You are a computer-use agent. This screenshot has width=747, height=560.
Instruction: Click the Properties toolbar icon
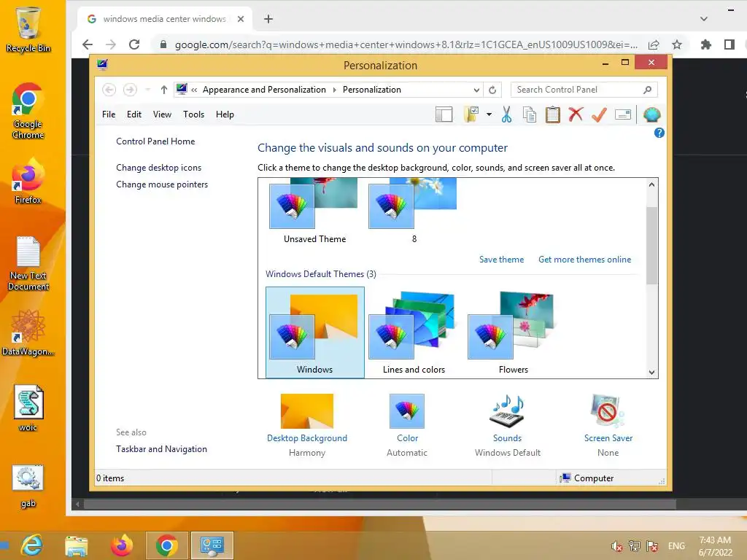click(623, 114)
